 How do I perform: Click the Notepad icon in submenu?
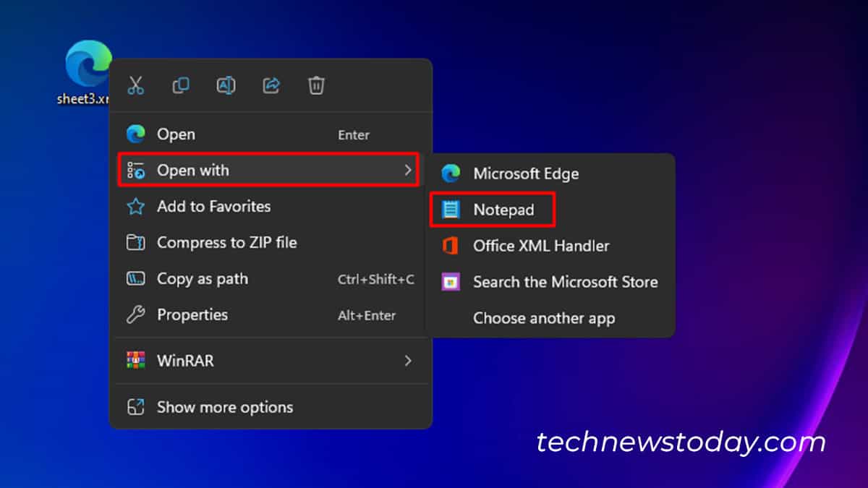click(451, 210)
